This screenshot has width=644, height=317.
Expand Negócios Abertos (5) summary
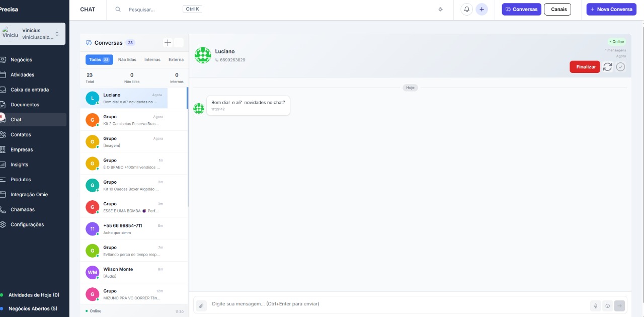click(33, 308)
